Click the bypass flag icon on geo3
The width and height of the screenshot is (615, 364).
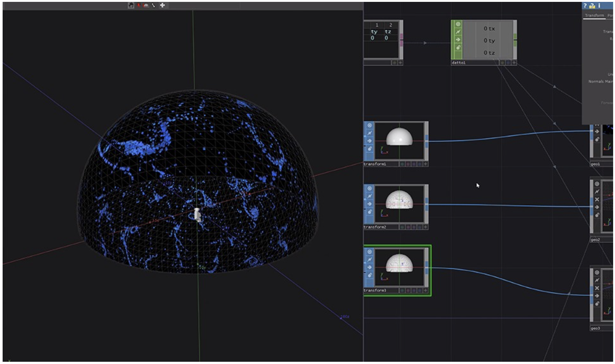point(597,280)
